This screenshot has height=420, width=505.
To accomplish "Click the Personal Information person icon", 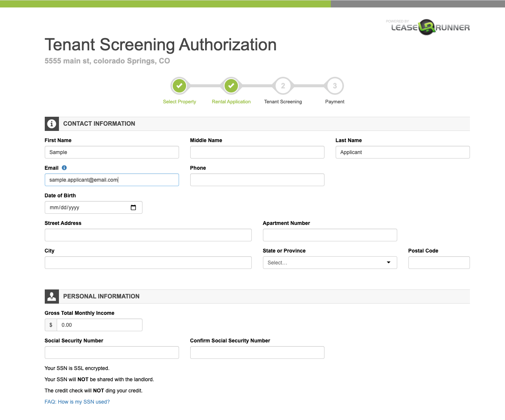I will point(52,297).
